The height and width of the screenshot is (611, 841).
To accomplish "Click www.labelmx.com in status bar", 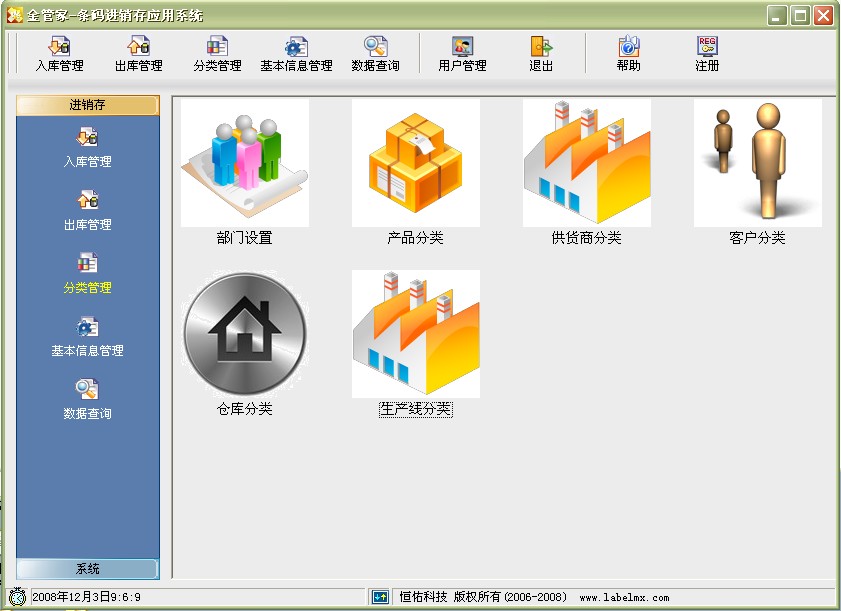I will (x=624, y=597).
